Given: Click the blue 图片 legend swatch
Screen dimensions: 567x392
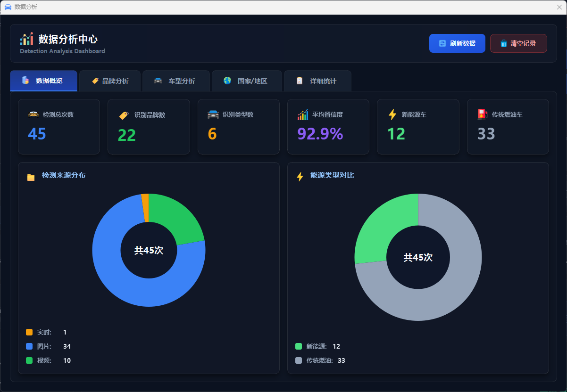Looking at the screenshot, I should pos(29,346).
